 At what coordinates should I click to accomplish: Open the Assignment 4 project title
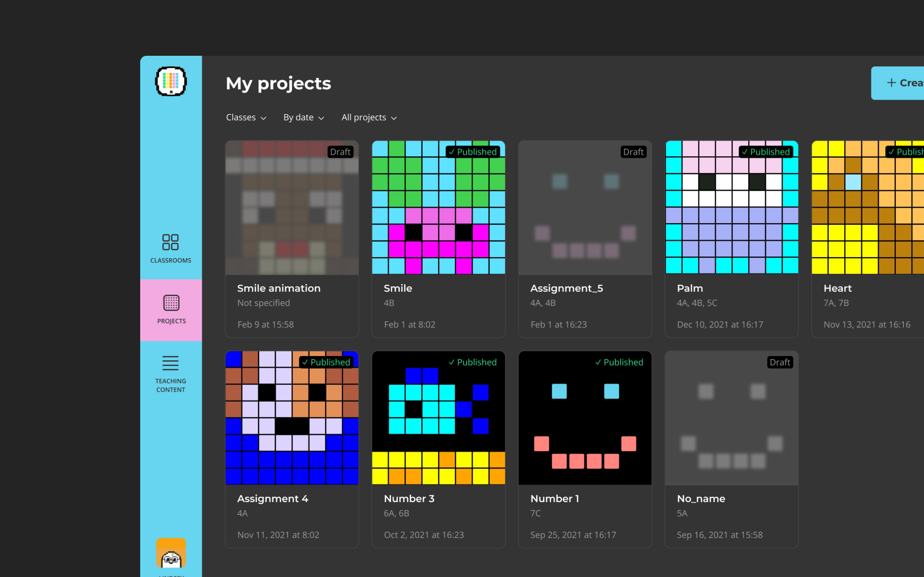coord(272,498)
